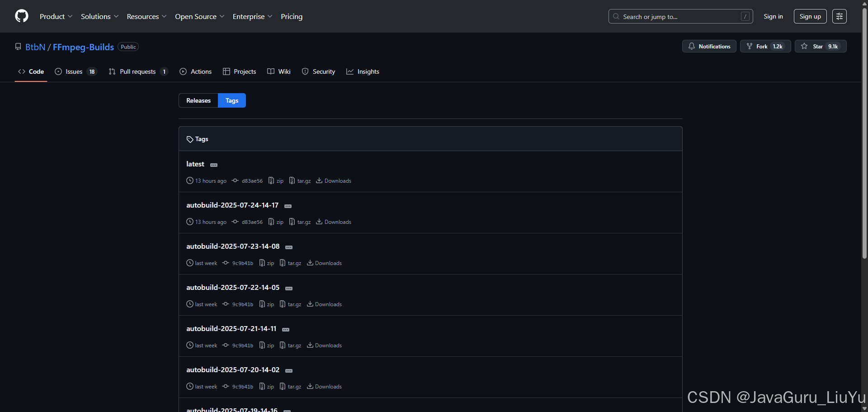Download tar.gz for the latest tag
The image size is (868, 412).
tap(300, 181)
